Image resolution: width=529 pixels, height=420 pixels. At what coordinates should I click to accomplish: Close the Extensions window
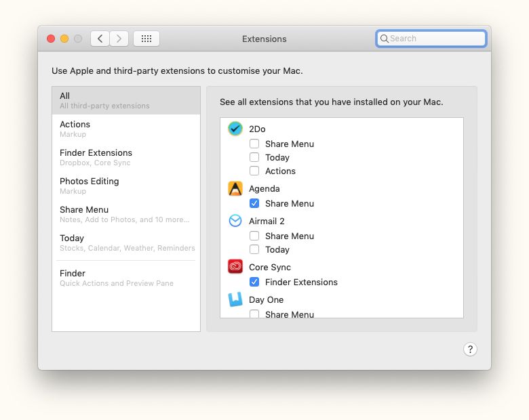51,39
